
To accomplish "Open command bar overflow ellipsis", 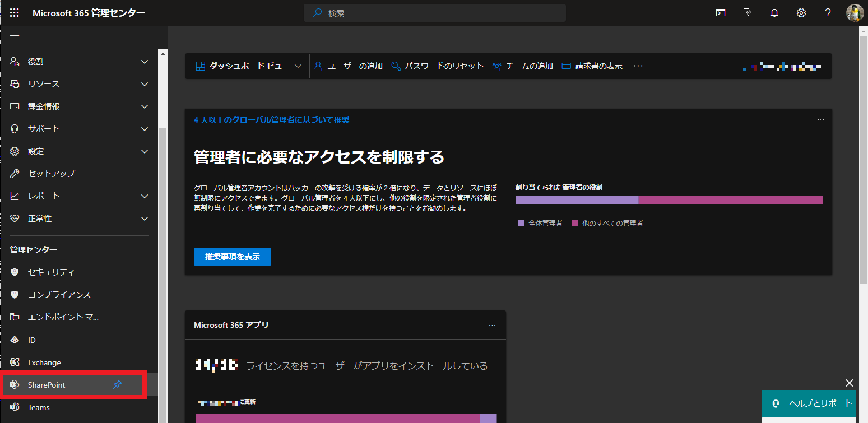I will click(x=638, y=66).
